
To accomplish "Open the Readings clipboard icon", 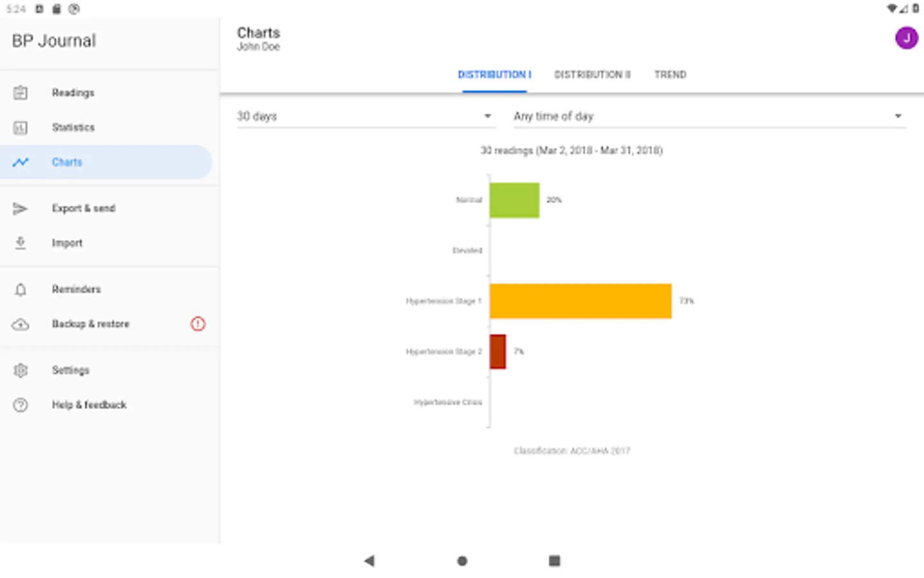I will [21, 92].
